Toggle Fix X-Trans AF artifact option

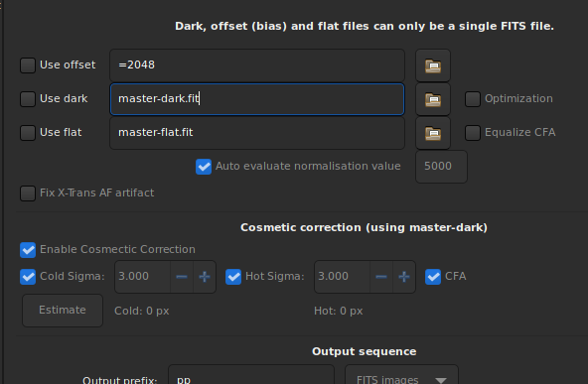point(28,193)
